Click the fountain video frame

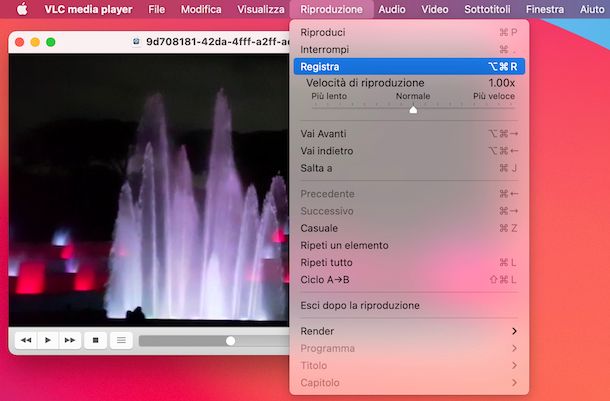[x=149, y=190]
